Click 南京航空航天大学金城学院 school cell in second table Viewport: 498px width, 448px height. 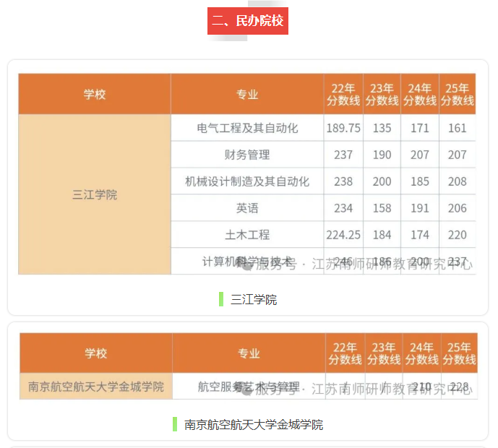96,387
